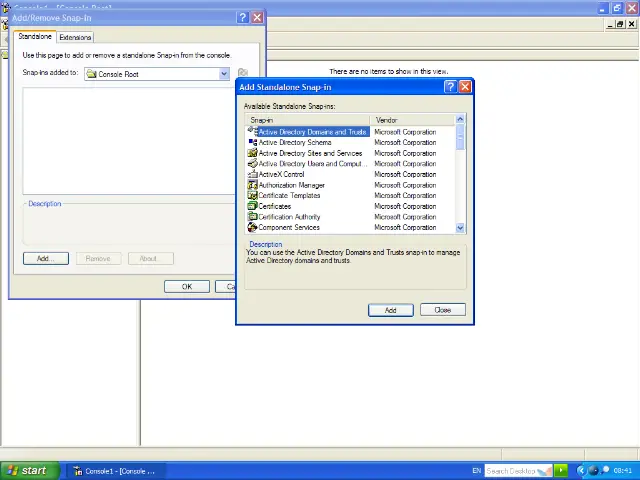Image resolution: width=640 pixels, height=480 pixels.
Task: Choose the Certification Authority snap-in icon
Action: [x=252, y=217]
